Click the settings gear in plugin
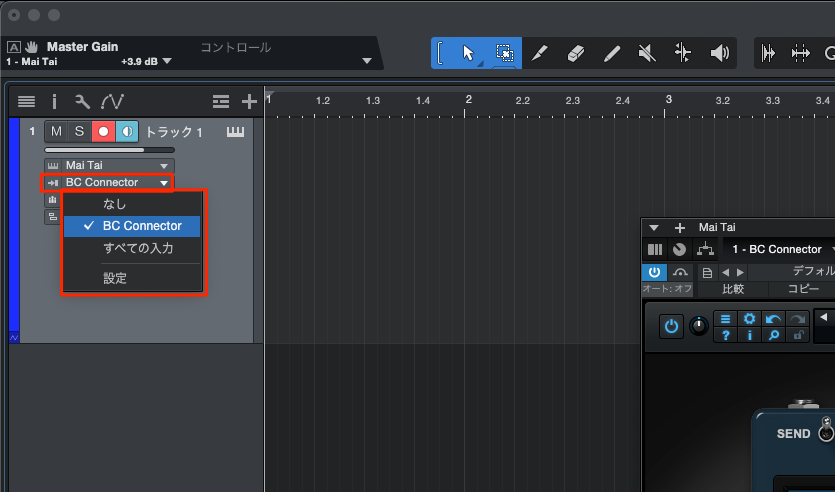This screenshot has height=492, width=835. (749, 318)
